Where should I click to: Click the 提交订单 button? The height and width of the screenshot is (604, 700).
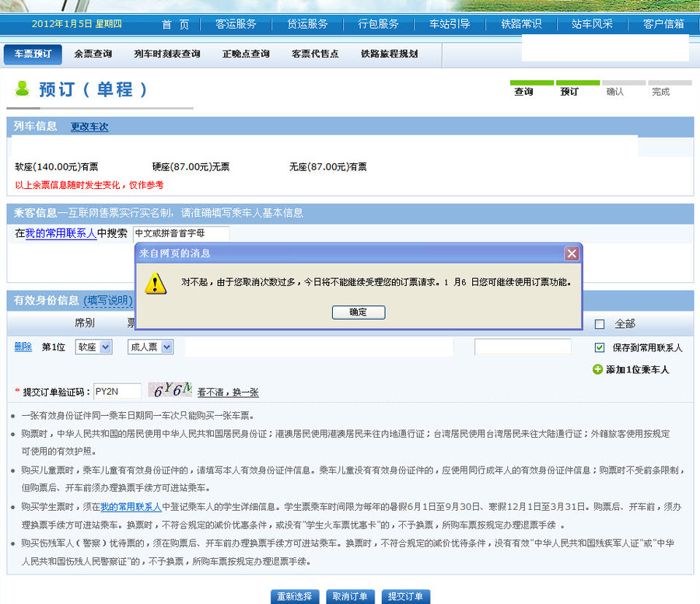pos(405,596)
